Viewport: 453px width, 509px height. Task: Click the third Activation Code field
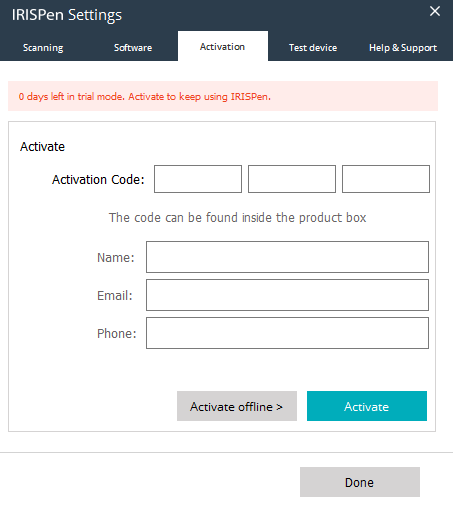(x=386, y=179)
